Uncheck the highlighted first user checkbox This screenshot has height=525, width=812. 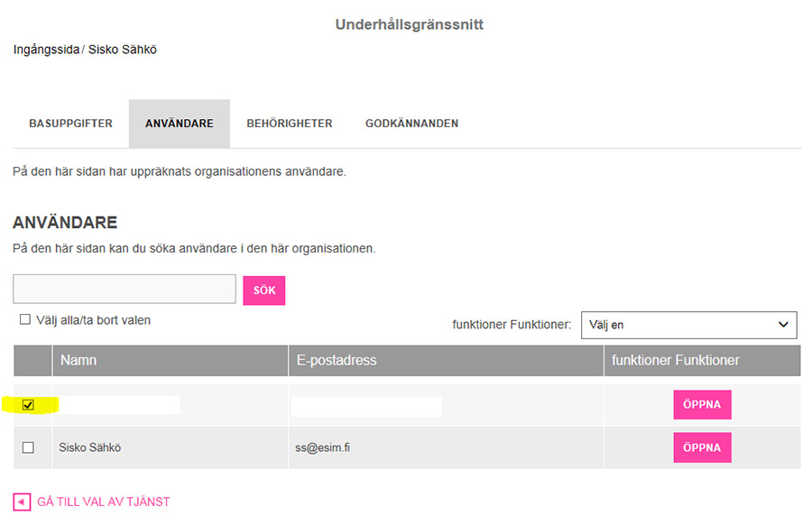28,405
